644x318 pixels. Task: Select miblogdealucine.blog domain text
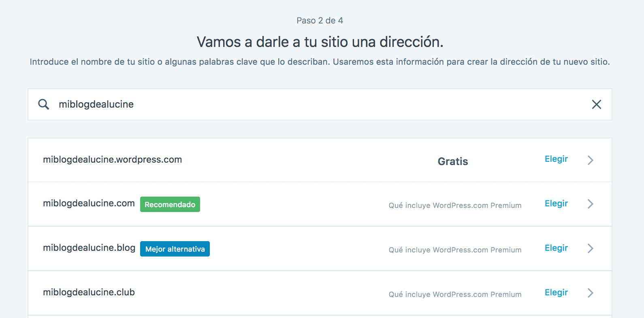click(x=89, y=248)
